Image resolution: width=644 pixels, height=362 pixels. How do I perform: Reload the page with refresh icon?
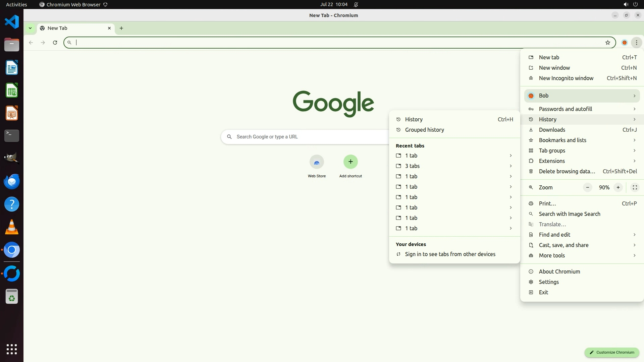(x=55, y=43)
